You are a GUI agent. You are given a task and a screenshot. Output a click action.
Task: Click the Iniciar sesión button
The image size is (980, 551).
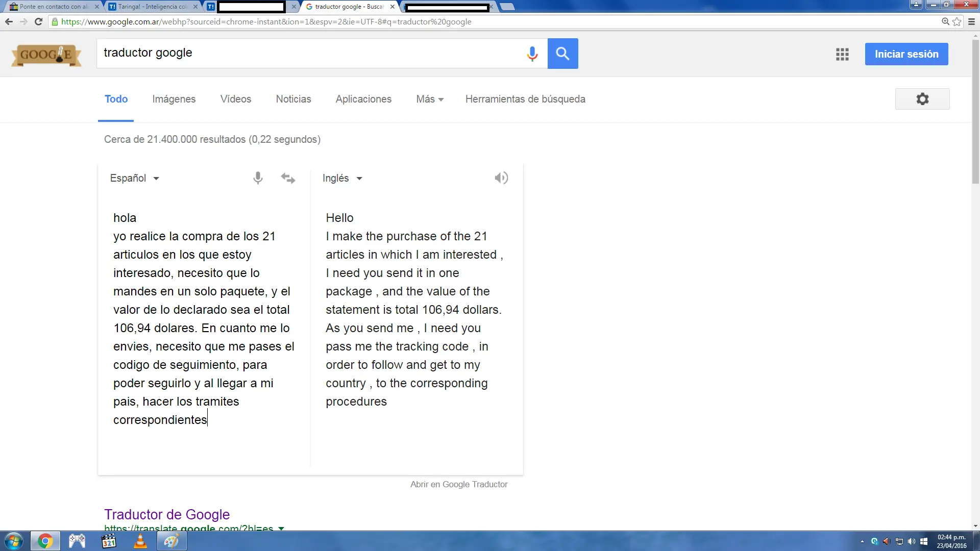(x=906, y=54)
